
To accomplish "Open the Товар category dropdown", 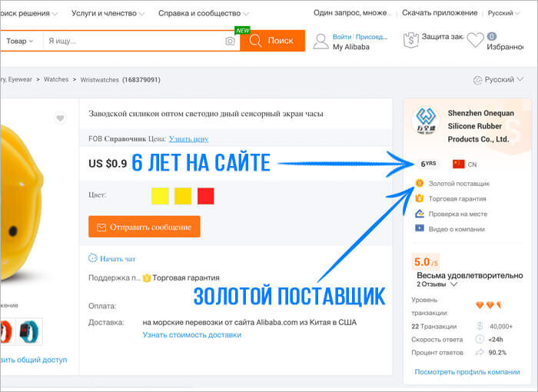I will 20,41.
